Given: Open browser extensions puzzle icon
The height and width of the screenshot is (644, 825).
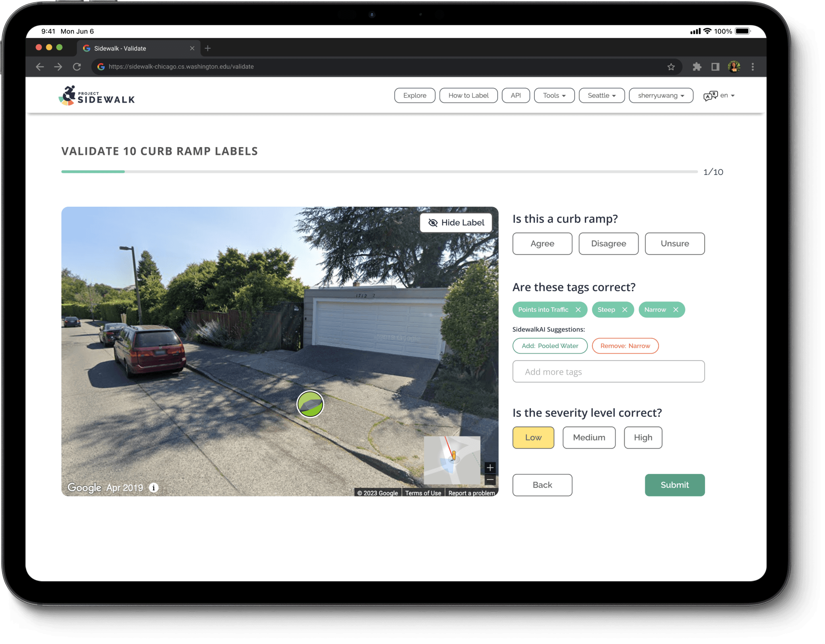Looking at the screenshot, I should coord(697,67).
